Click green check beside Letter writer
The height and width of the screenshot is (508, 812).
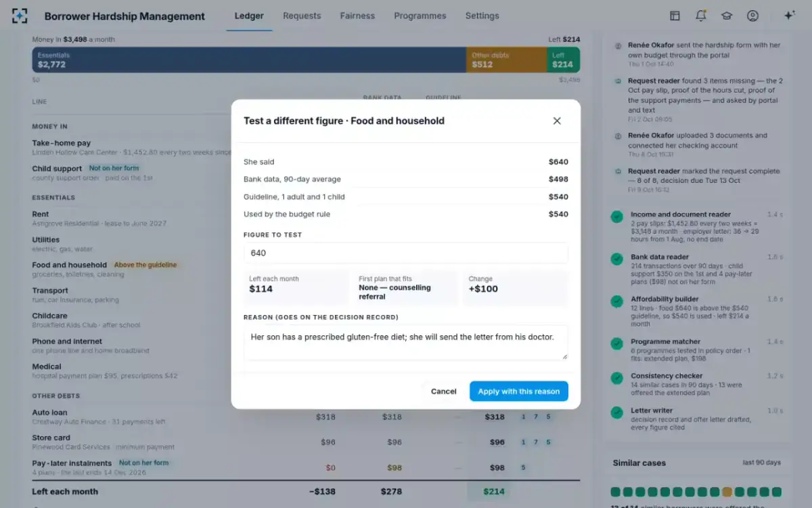tap(616, 412)
